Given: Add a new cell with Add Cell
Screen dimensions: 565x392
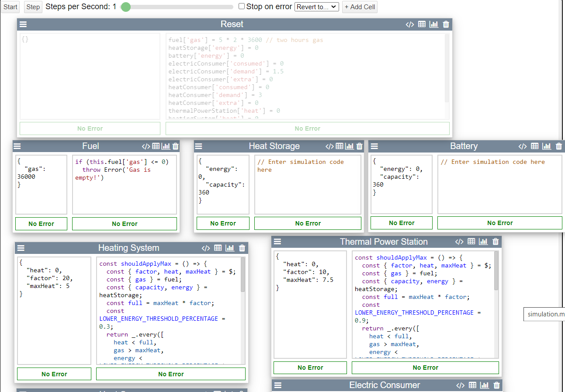Looking at the screenshot, I should pyautogui.click(x=359, y=7).
